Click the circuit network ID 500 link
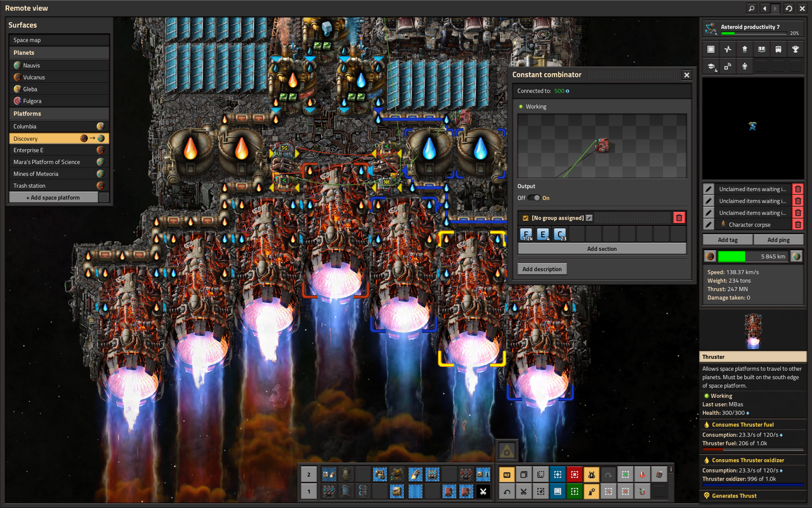This screenshot has width=812, height=508. (561, 91)
